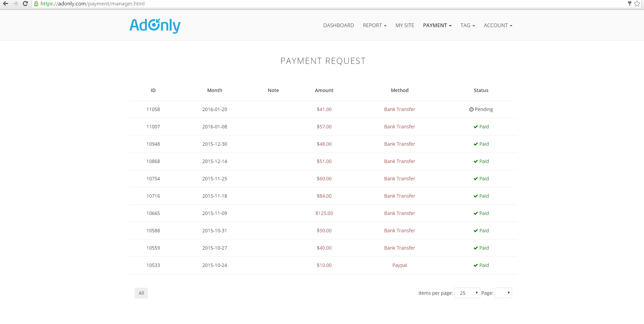Click the $84.00 amount
The height and width of the screenshot is (324, 644).
[x=324, y=196]
